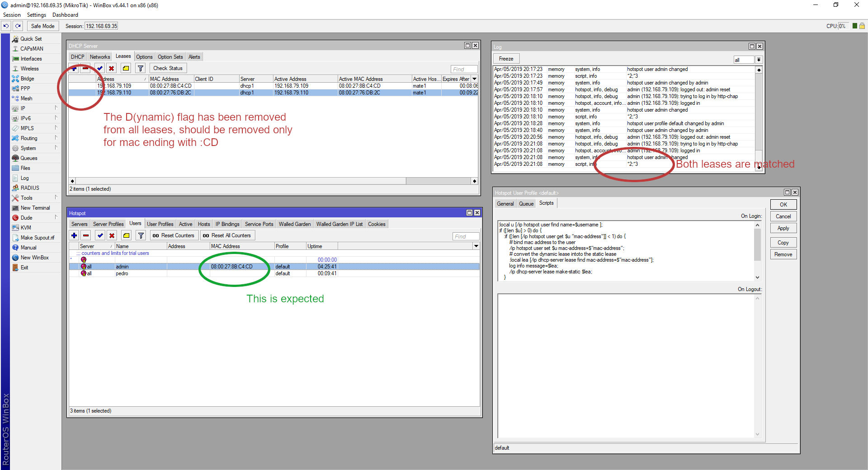Add a comment in the Hotspot toolbar
868x470 pixels.
click(127, 235)
